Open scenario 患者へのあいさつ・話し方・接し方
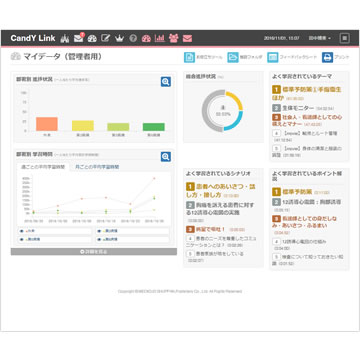 point(220,191)
